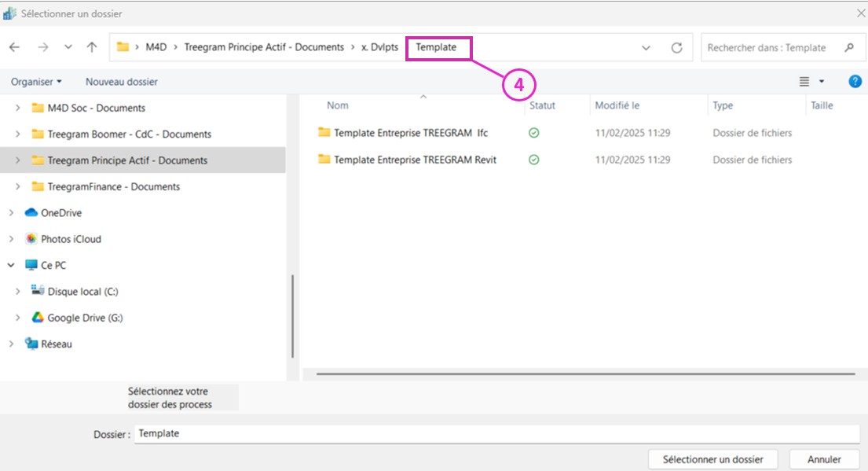This screenshot has width=868, height=471.
Task: Create a Nouveau dossier
Action: coord(121,82)
